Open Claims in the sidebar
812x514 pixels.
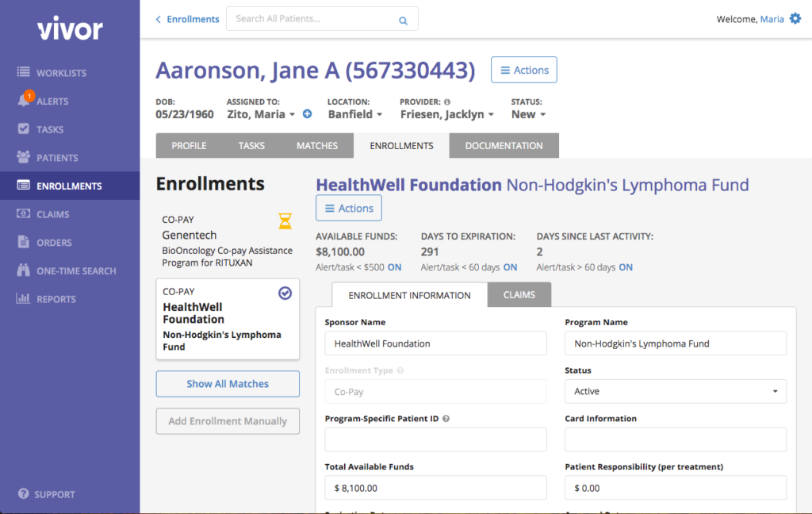point(70,214)
